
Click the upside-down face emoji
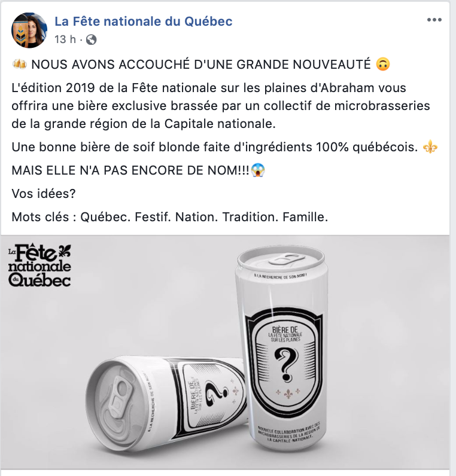pos(383,65)
